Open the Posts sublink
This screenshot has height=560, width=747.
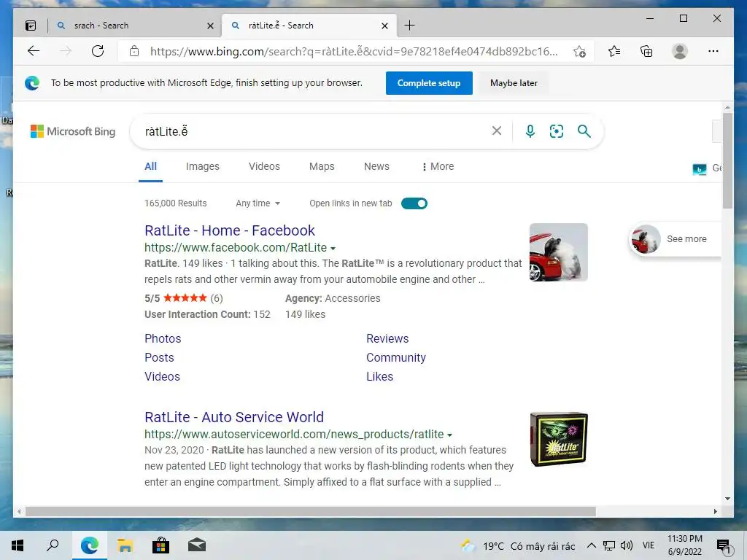point(159,357)
